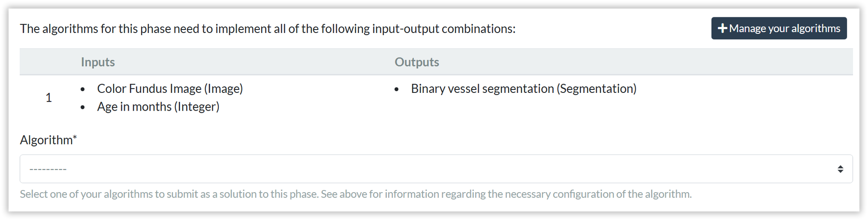Click the help text below Algorithm dropdown
Image resolution: width=868 pixels, height=220 pixels.
pos(355,194)
